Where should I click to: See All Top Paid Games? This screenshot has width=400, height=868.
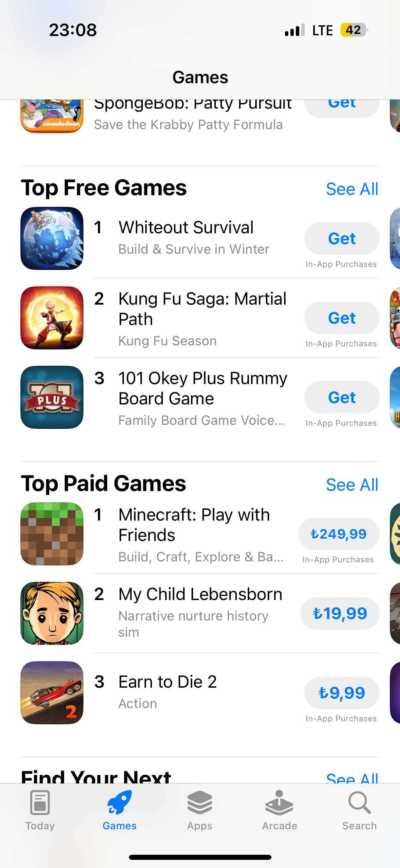point(352,485)
